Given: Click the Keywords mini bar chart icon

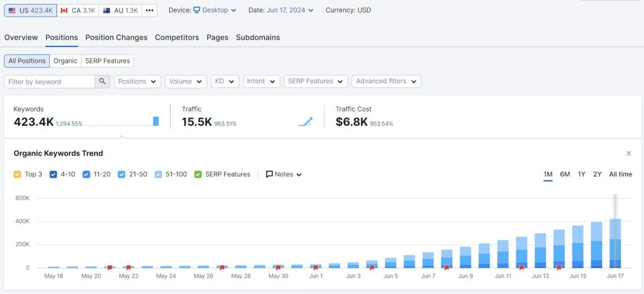Looking at the screenshot, I should coord(155,121).
